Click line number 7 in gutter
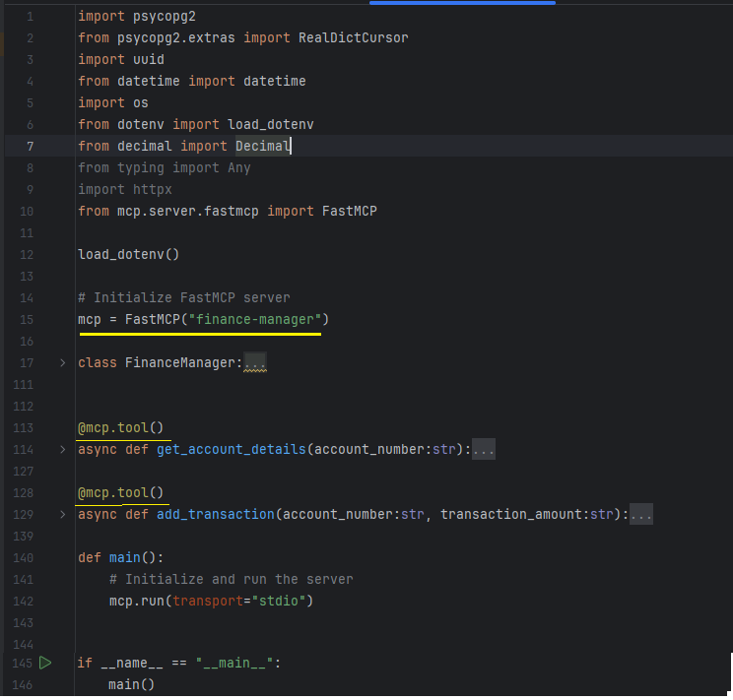This screenshot has height=700, width=733. coord(30,147)
